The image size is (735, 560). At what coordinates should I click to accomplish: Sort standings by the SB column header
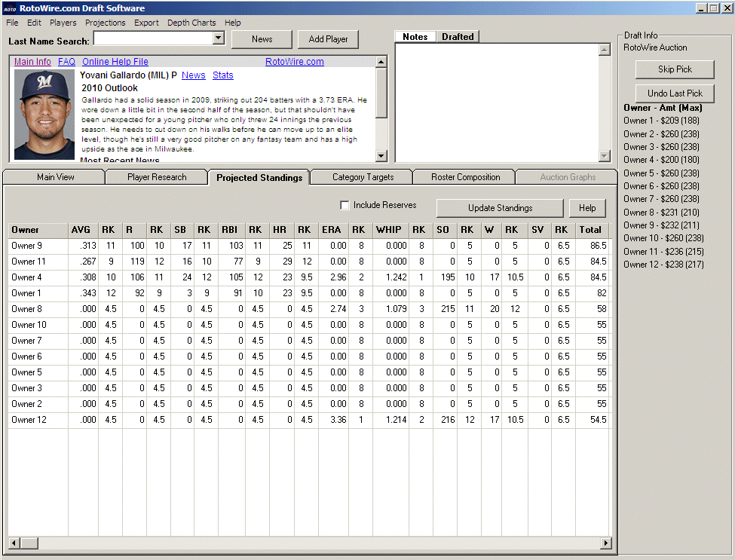coord(182,230)
